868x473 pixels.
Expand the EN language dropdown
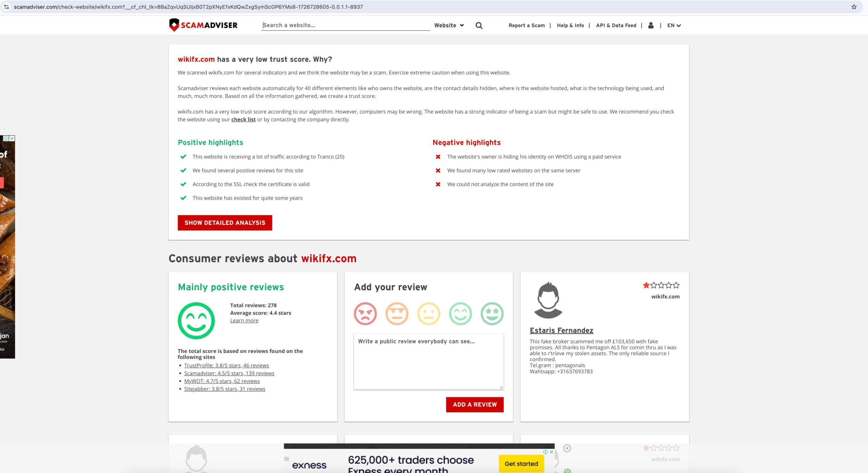point(673,25)
